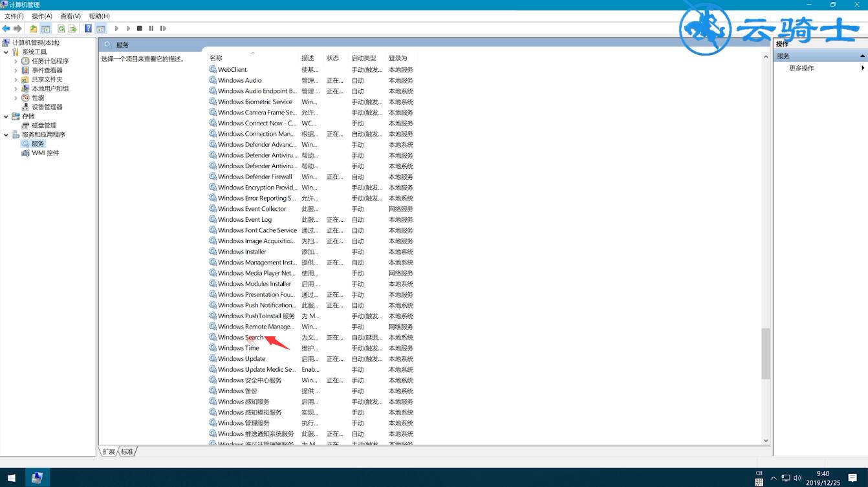Image resolution: width=868 pixels, height=487 pixels.
Task: Open 更多操作 in the actions pane
Action: (x=801, y=68)
